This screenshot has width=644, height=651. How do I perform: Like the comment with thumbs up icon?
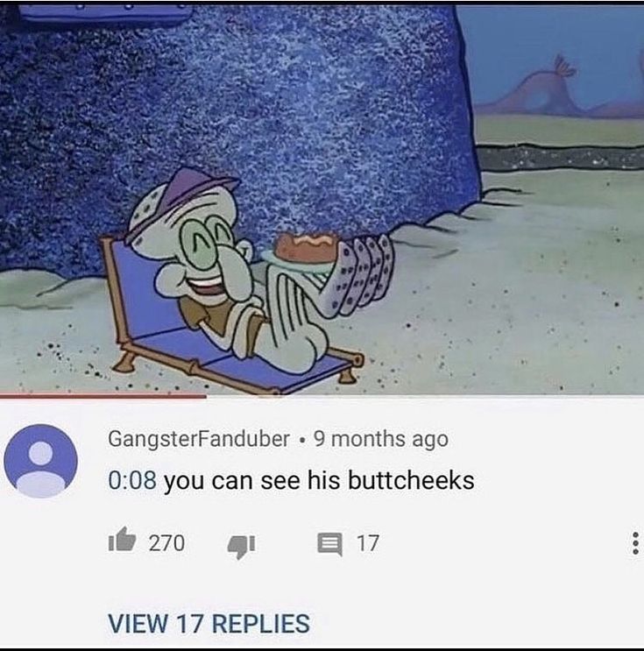122,540
